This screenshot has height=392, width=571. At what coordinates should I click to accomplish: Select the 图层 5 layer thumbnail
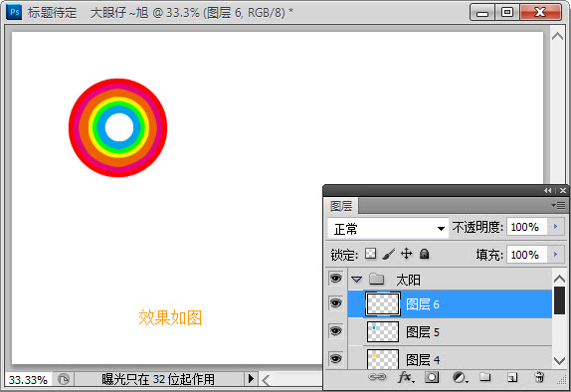pyautogui.click(x=383, y=331)
